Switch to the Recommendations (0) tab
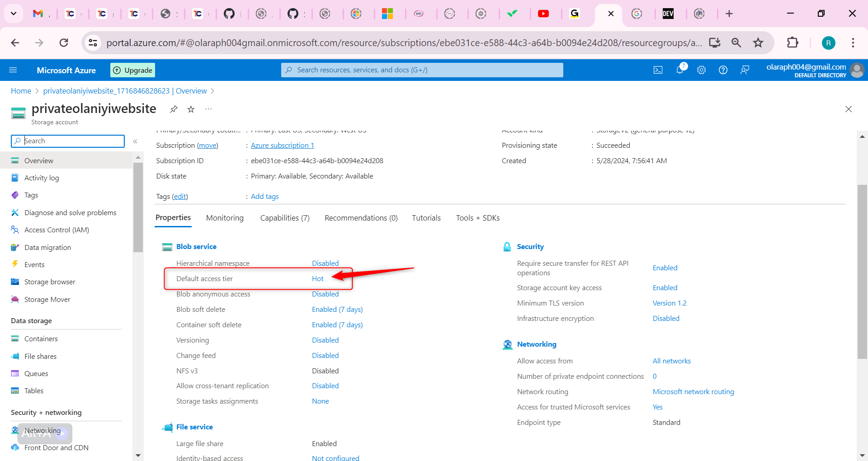The image size is (868, 461). 361,218
